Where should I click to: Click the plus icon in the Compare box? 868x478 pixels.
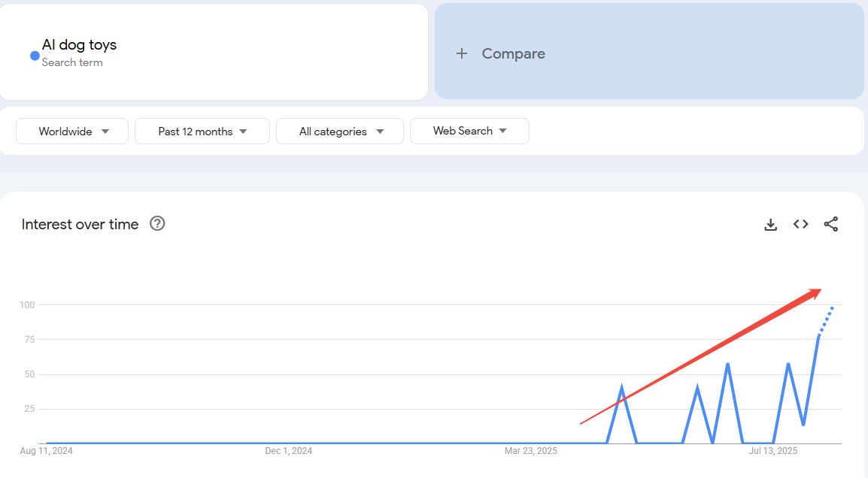pyautogui.click(x=462, y=53)
